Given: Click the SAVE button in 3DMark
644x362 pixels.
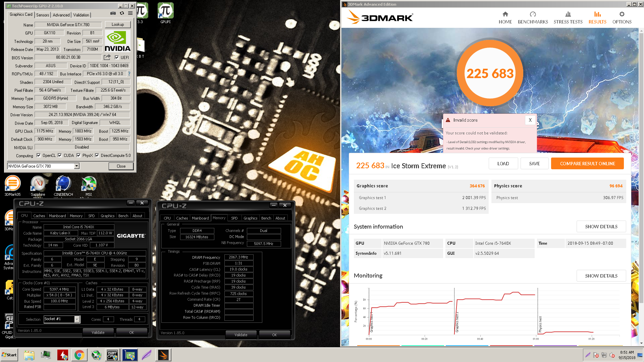Looking at the screenshot, I should pos(534,164).
